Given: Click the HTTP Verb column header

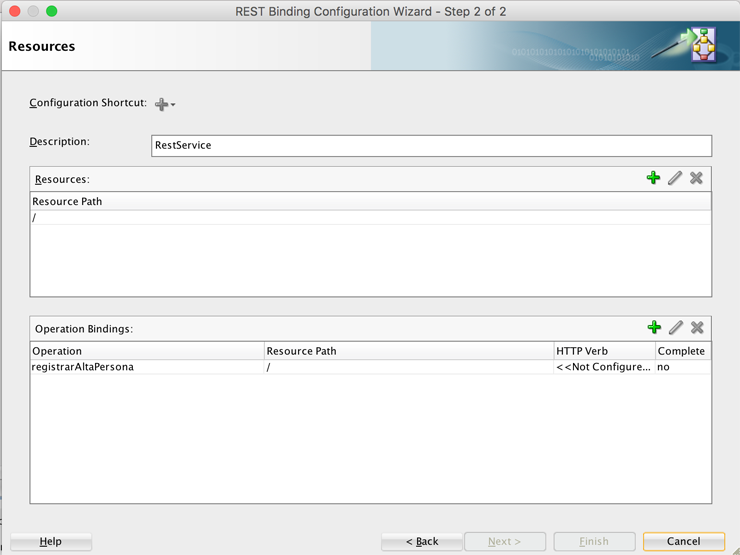Looking at the screenshot, I should pos(605,351).
